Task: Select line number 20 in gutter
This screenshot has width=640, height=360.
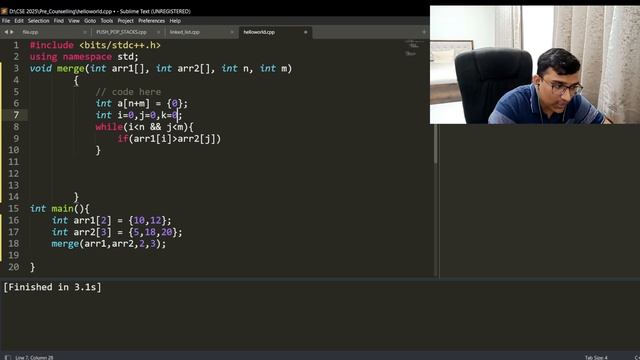Action: (13, 267)
